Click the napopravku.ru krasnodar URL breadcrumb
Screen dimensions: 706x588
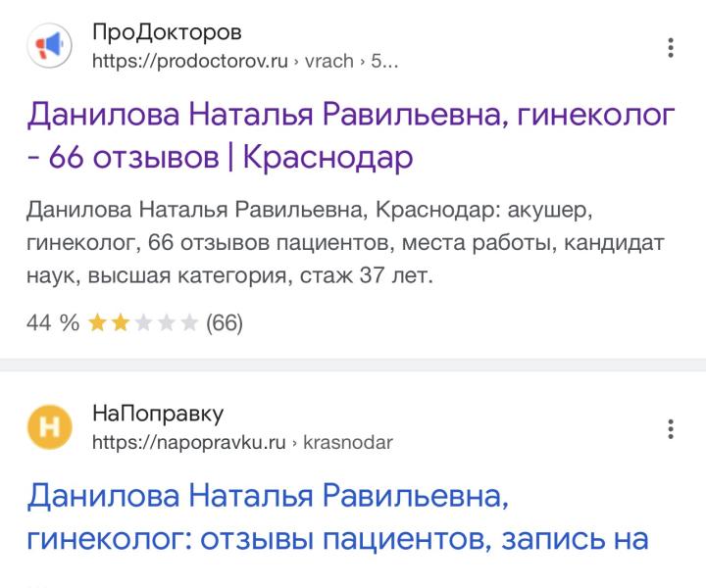[243, 443]
